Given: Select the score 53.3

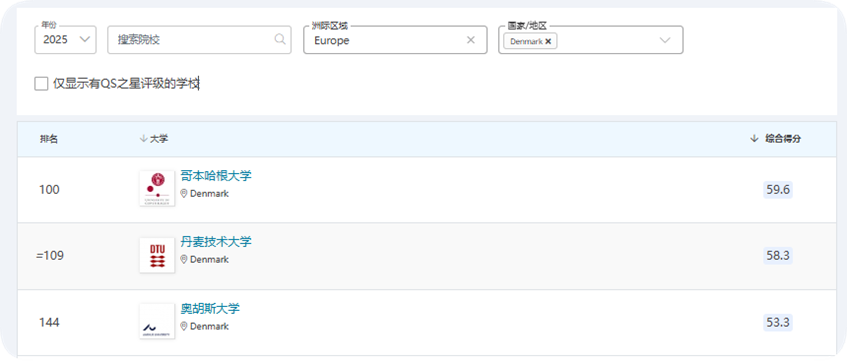Looking at the screenshot, I should (x=778, y=323).
